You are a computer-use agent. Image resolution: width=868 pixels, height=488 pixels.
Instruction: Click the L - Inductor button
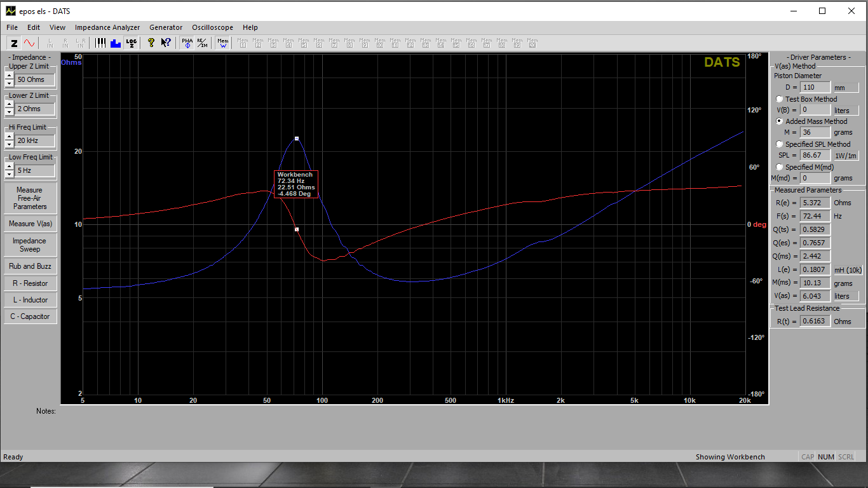point(30,300)
